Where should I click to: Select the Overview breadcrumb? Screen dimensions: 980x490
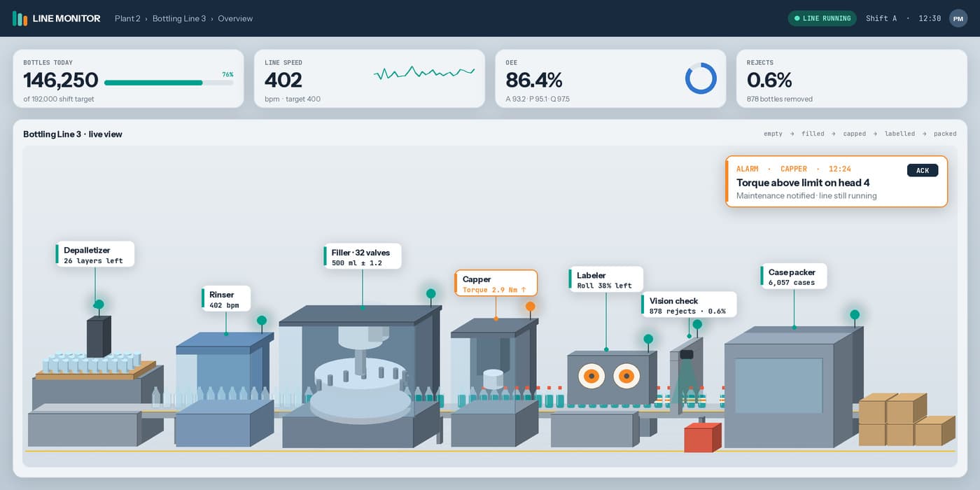click(235, 18)
